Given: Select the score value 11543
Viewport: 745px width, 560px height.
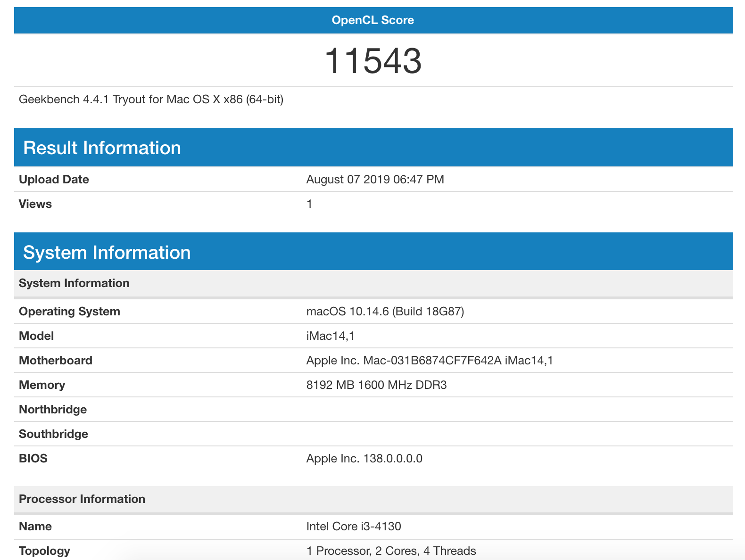Looking at the screenshot, I should click(373, 61).
